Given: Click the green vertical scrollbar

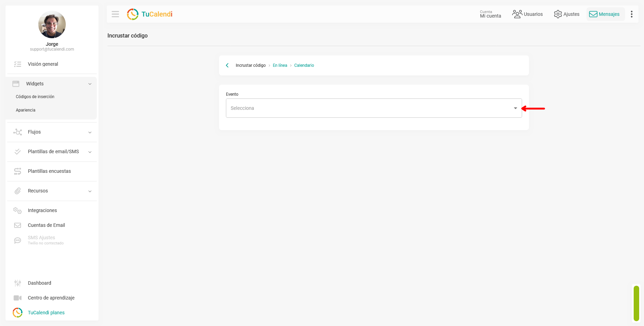Looking at the screenshot, I should (636, 304).
